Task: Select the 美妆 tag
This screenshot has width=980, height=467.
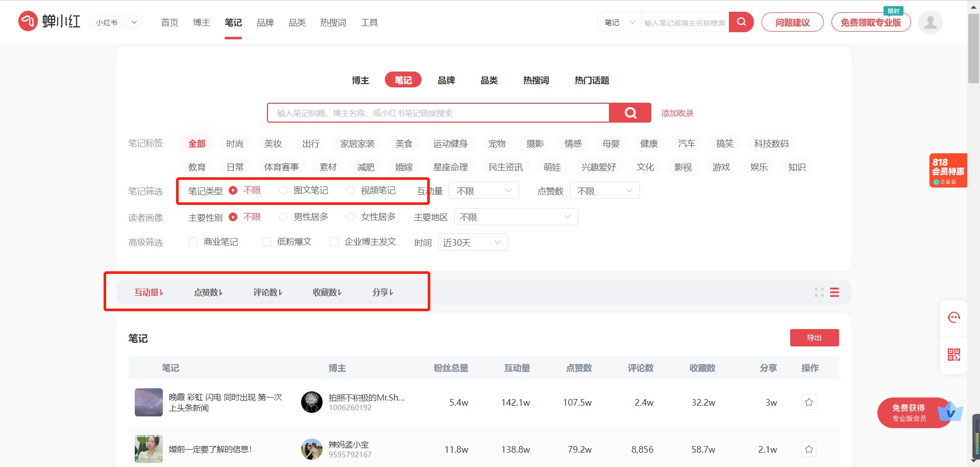Action: [x=273, y=144]
